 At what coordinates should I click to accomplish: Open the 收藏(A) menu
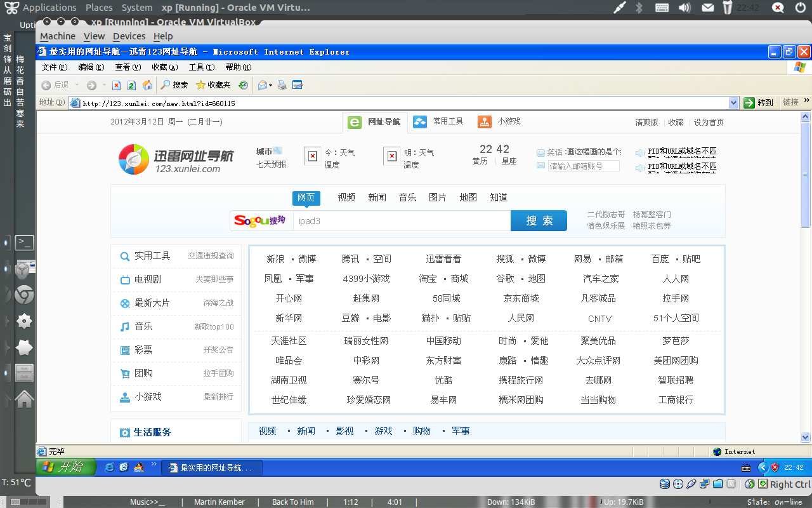165,67
